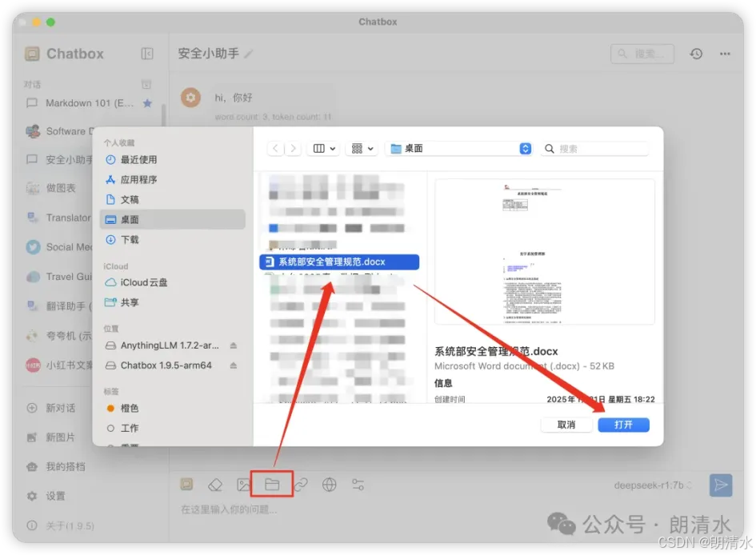Collapse the Chatbox sidebar with panel icon

[x=147, y=54]
